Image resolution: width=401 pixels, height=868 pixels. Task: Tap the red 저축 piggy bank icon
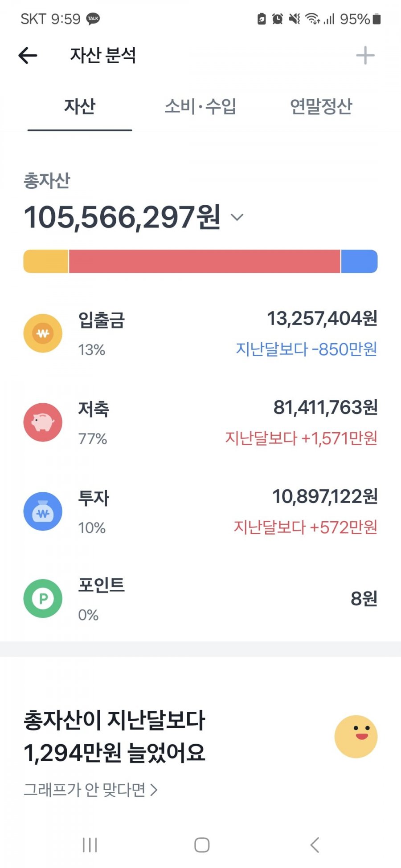click(43, 422)
